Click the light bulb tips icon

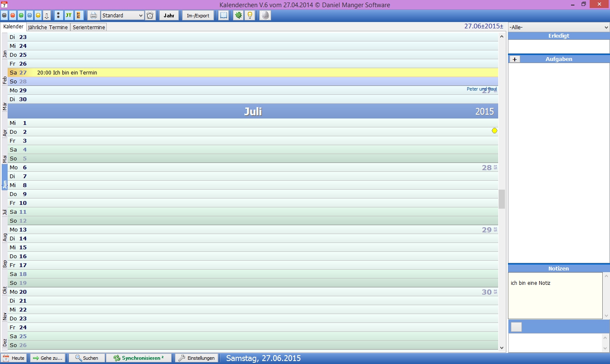click(250, 16)
